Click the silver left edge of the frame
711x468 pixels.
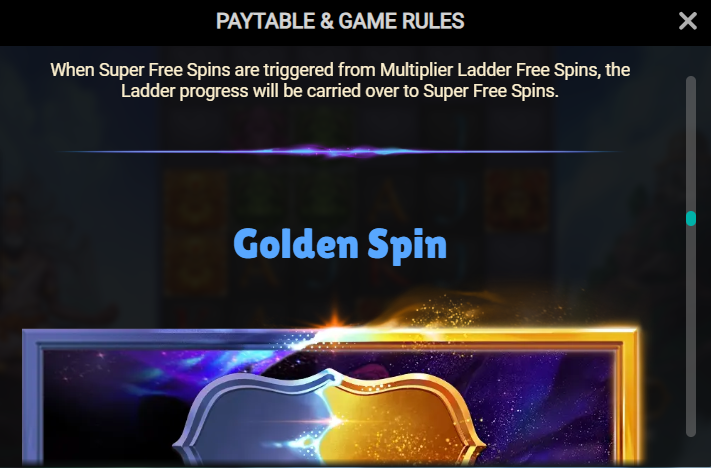32,399
